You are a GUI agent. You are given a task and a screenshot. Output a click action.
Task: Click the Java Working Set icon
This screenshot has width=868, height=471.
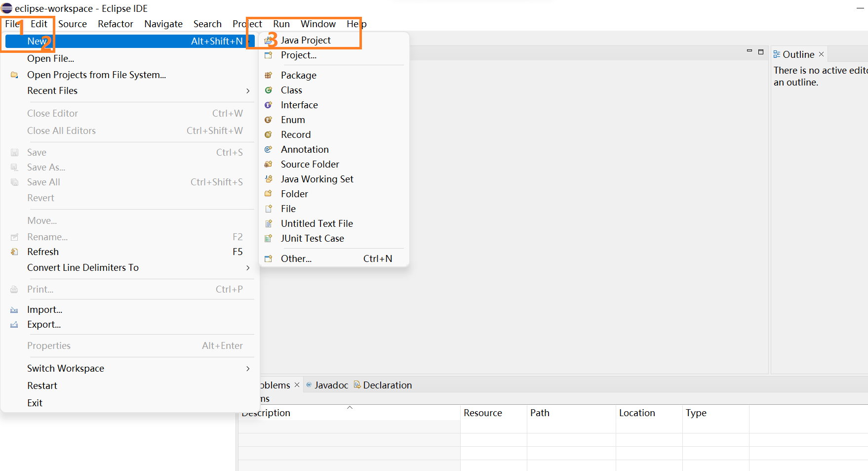pos(269,179)
